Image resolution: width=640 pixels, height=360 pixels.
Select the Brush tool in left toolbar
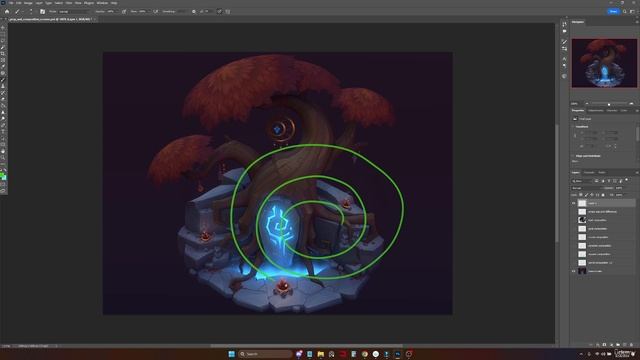click(3, 80)
